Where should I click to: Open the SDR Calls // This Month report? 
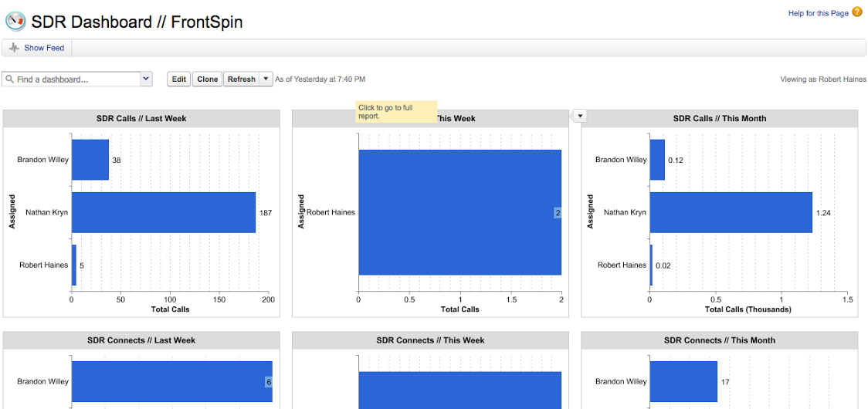point(719,118)
